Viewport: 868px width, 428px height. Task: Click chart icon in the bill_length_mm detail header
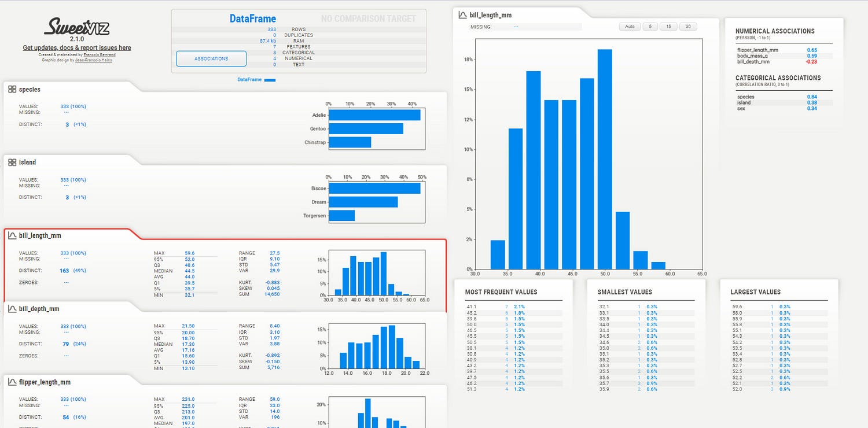462,15
